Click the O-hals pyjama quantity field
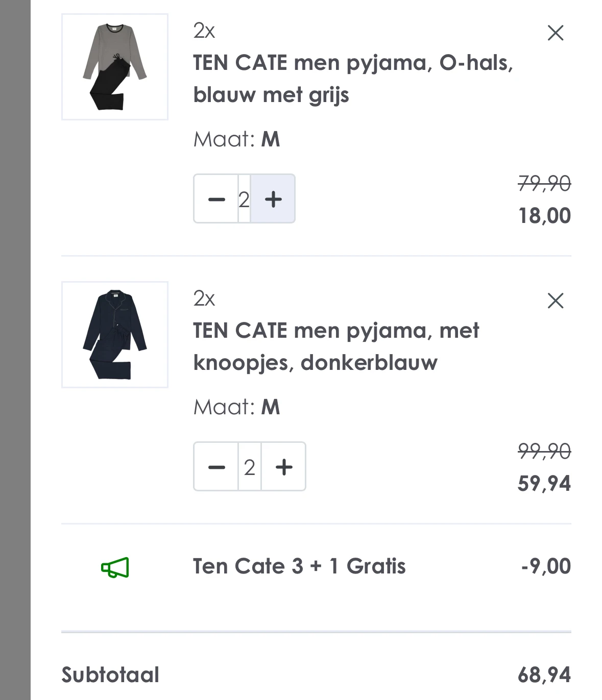This screenshot has height=700, width=602. tap(244, 199)
